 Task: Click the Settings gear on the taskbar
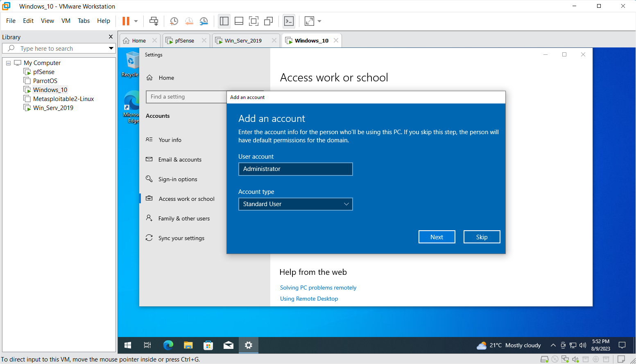(x=248, y=345)
